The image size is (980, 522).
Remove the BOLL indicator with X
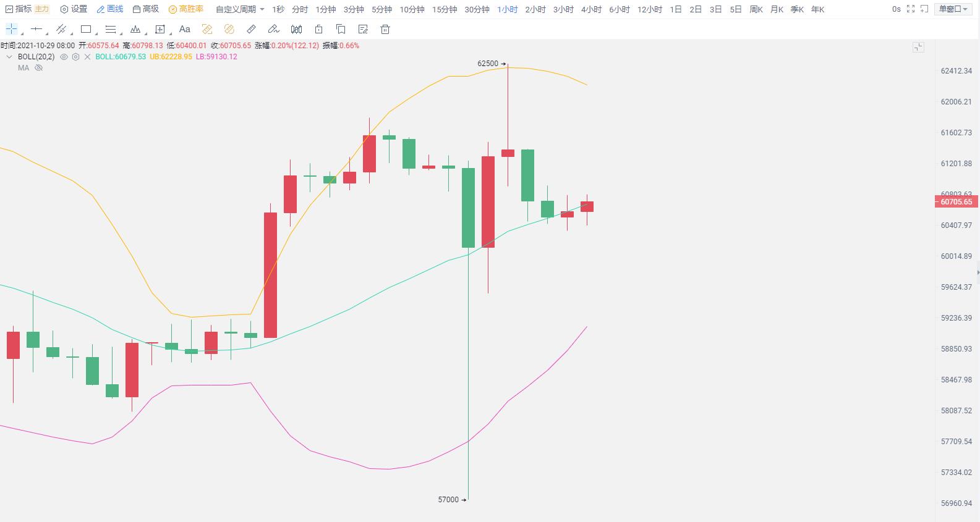point(87,57)
